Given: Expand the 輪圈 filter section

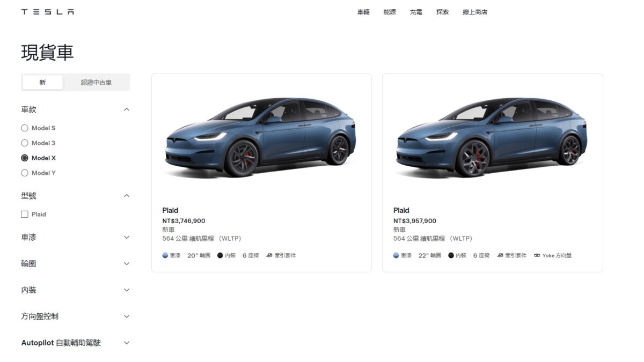Looking at the screenshot, I should (x=75, y=263).
